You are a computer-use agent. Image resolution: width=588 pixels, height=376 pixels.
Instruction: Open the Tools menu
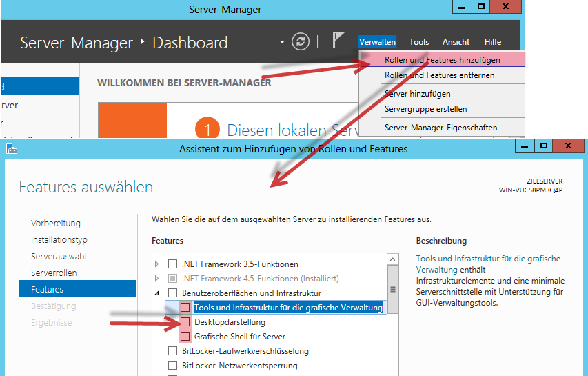(419, 41)
